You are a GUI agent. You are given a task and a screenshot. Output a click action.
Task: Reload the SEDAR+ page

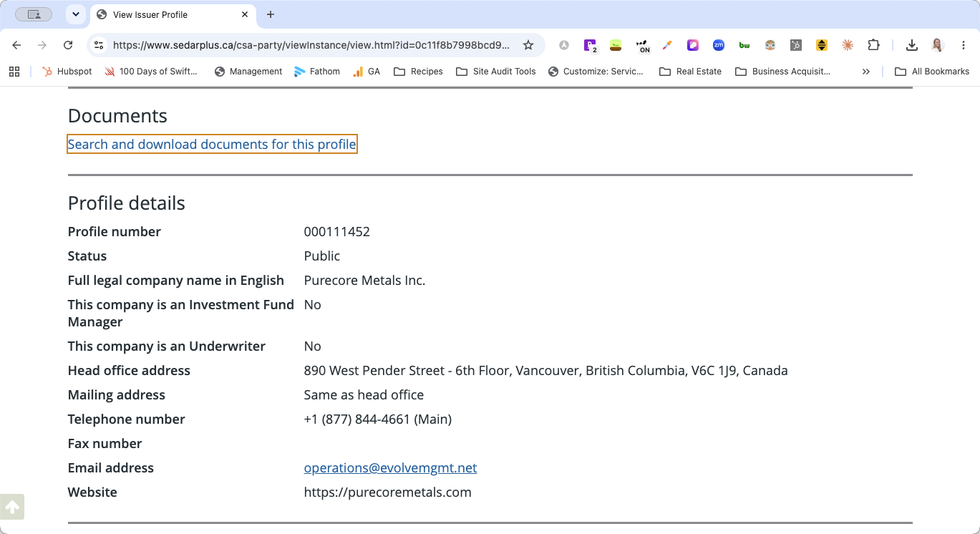[x=68, y=45]
